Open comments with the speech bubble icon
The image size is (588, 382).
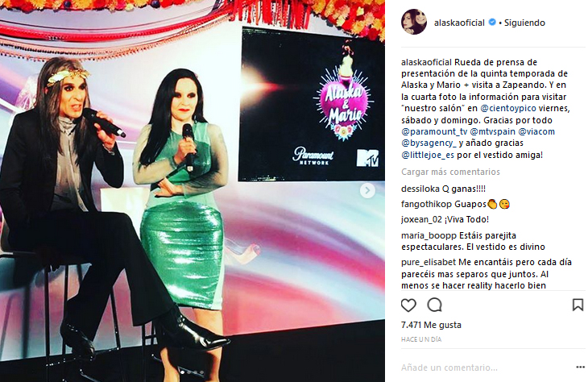(x=435, y=305)
